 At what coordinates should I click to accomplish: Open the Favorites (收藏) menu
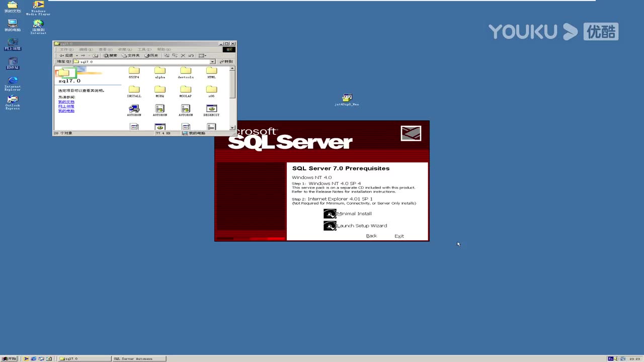click(x=125, y=49)
